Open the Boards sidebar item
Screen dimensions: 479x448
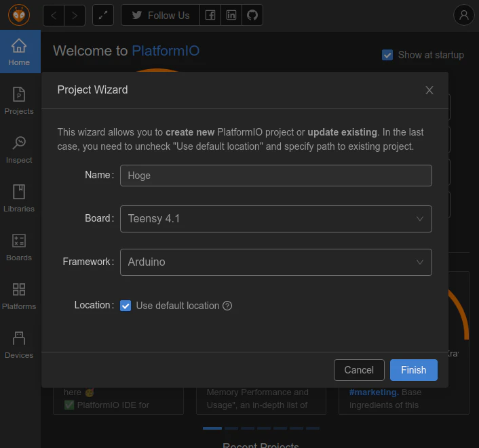pyautogui.click(x=19, y=247)
